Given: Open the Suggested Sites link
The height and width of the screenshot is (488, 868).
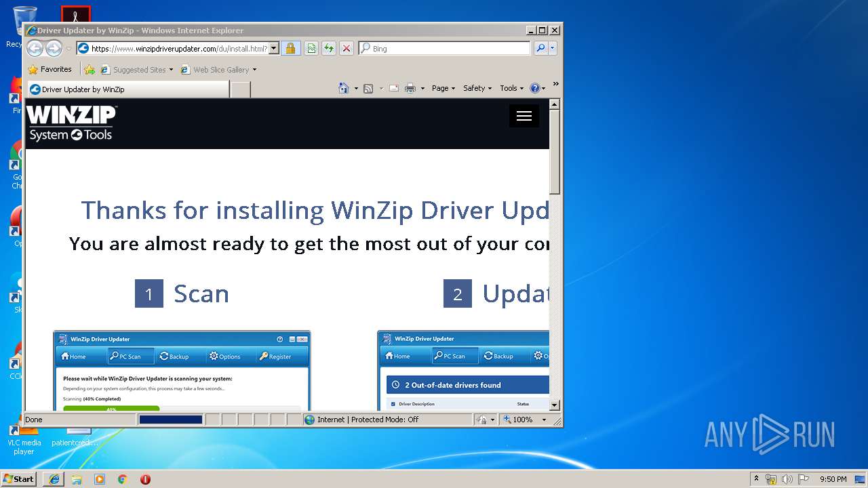Looking at the screenshot, I should [136, 69].
